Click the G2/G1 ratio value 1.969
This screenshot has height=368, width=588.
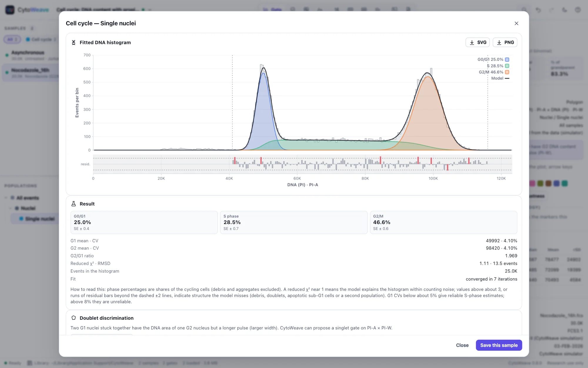(511, 256)
